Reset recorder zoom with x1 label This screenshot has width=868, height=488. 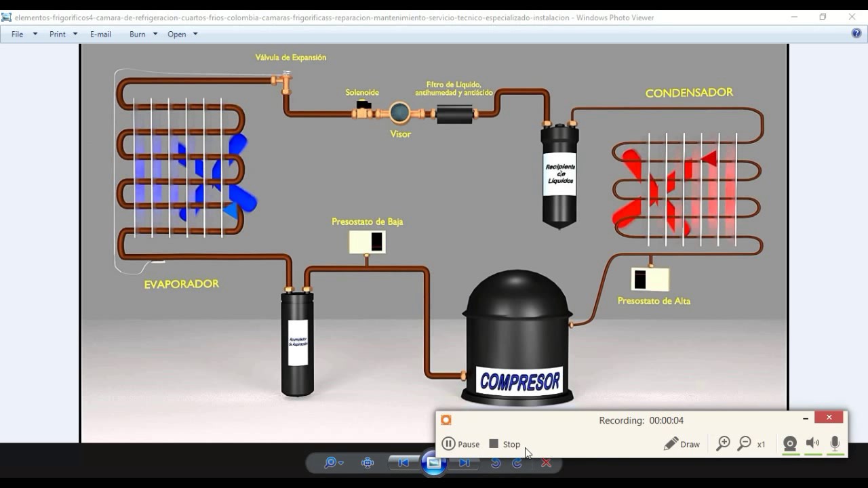tap(762, 445)
